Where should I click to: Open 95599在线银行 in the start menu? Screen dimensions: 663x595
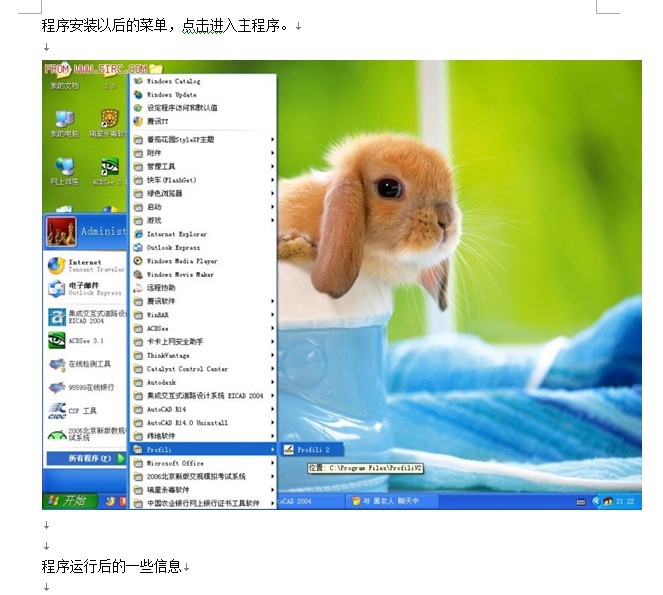85,387
